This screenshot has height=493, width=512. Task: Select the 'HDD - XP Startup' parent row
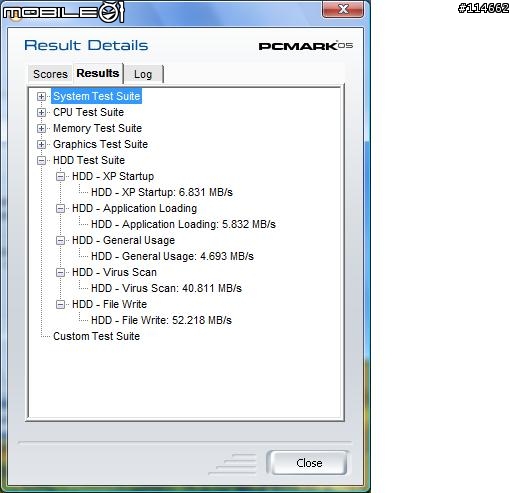point(113,176)
